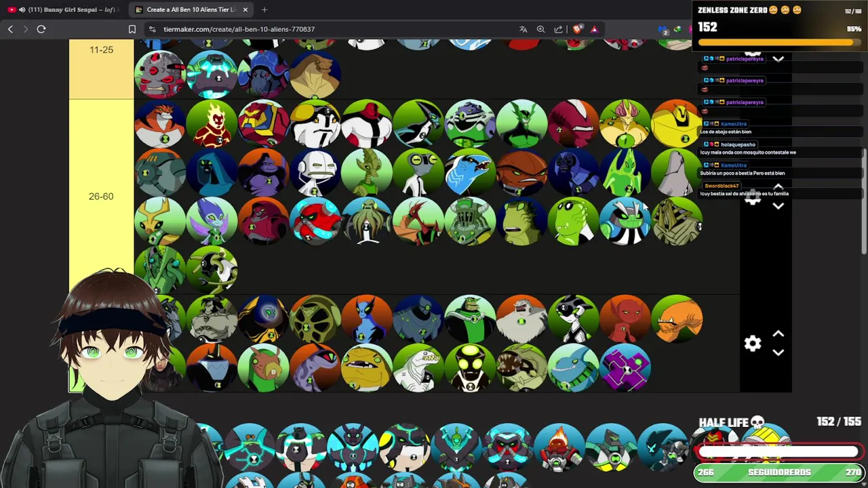Switch to Bunny Girl Senpai lofi tab
This screenshot has width=868, height=488.
tap(64, 9)
